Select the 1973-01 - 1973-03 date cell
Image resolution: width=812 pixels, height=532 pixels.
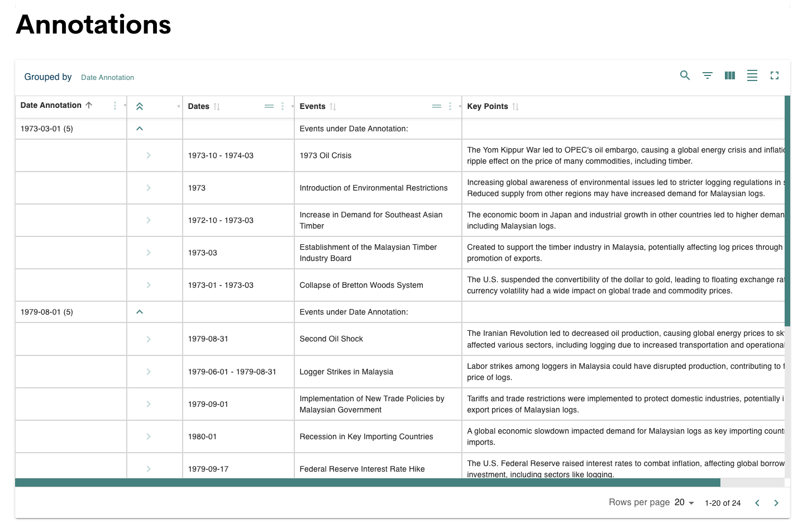(238, 285)
